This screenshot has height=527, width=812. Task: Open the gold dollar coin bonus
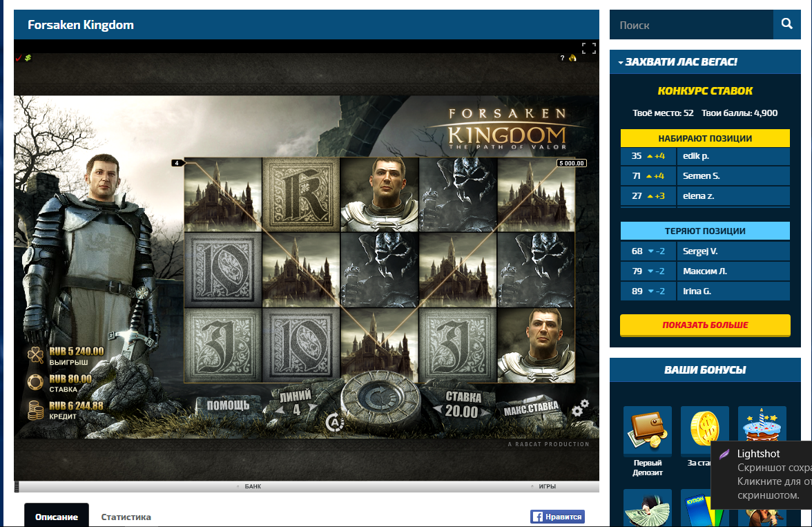point(704,430)
